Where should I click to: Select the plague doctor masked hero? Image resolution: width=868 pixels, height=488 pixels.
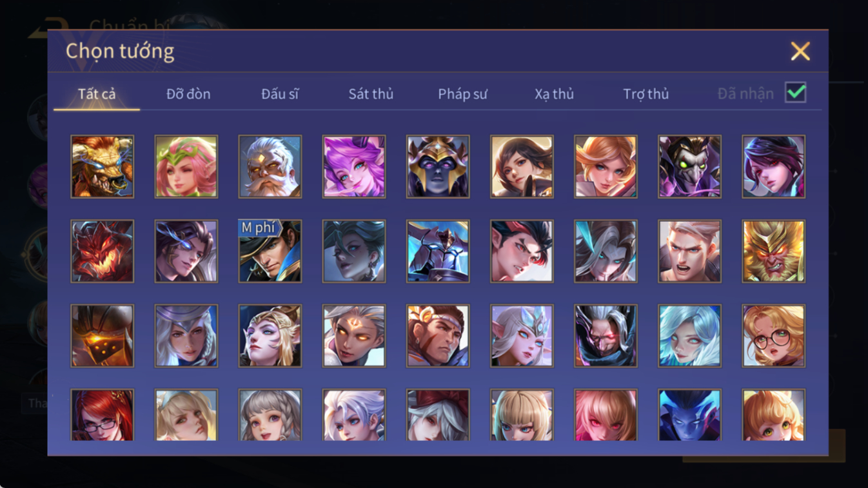(690, 166)
